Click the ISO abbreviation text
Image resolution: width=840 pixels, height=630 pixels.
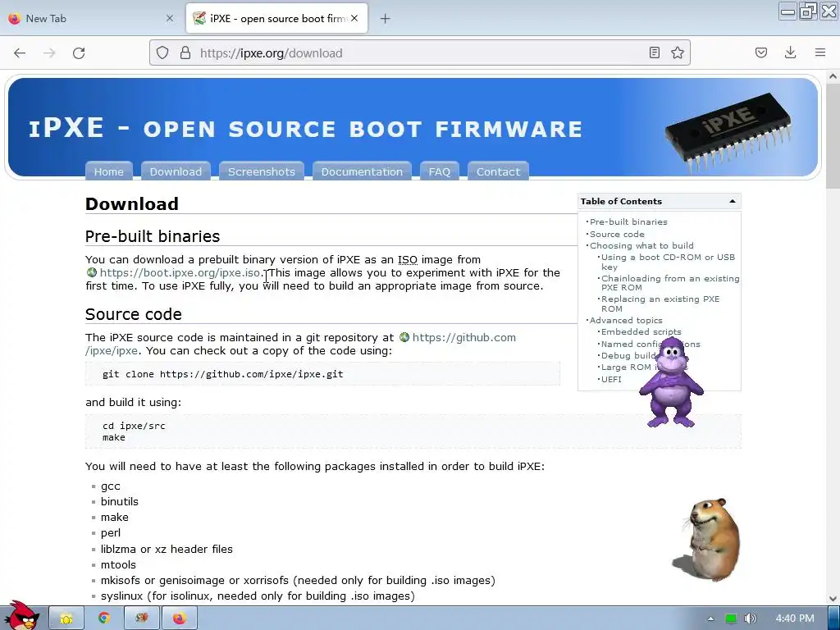[x=407, y=260]
